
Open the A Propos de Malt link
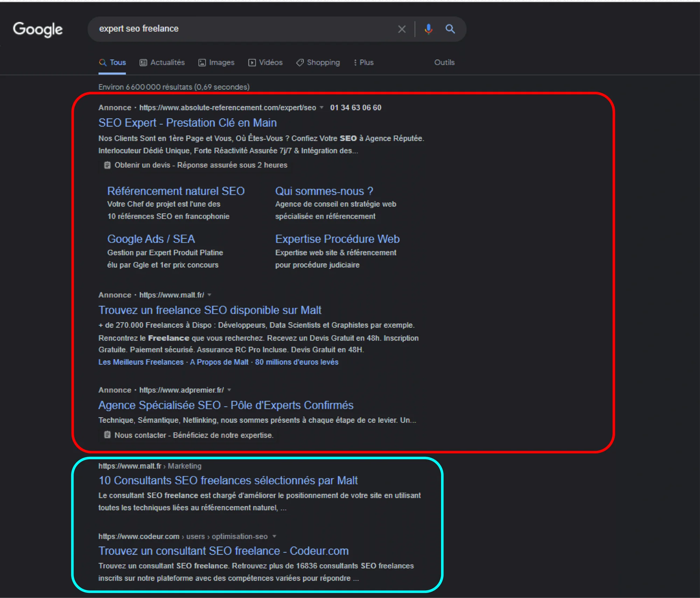point(219,362)
